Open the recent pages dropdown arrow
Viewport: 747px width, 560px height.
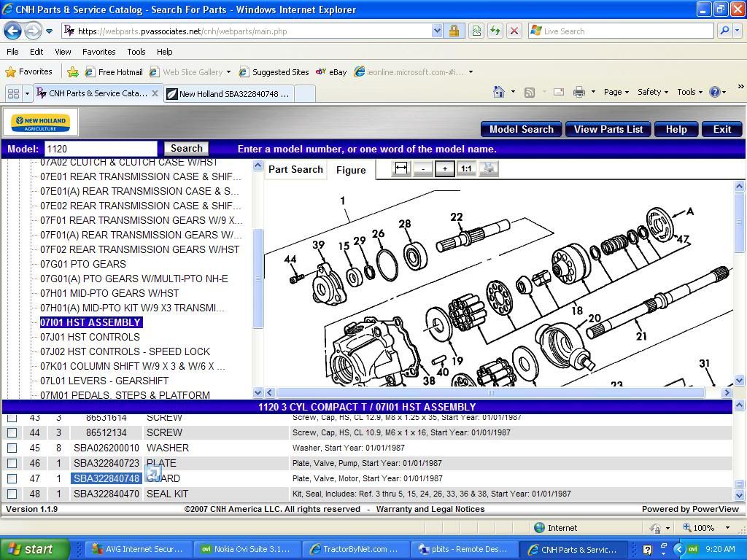[49, 32]
